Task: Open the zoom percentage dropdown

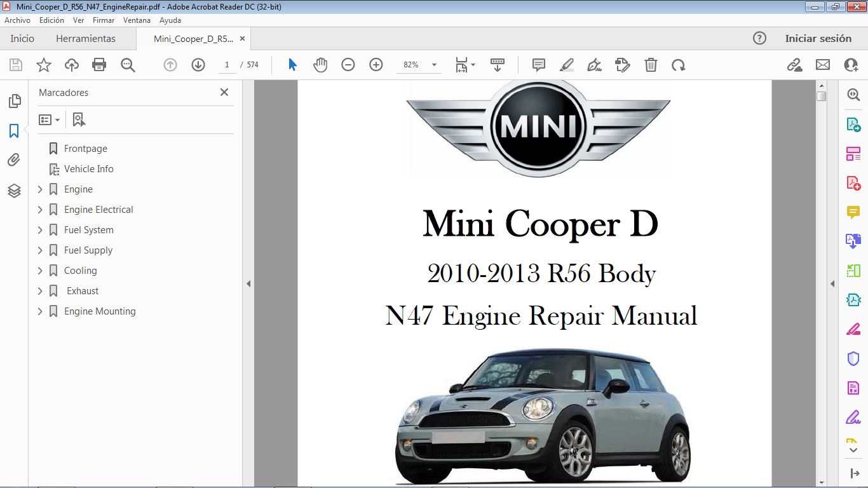Action: (x=433, y=64)
